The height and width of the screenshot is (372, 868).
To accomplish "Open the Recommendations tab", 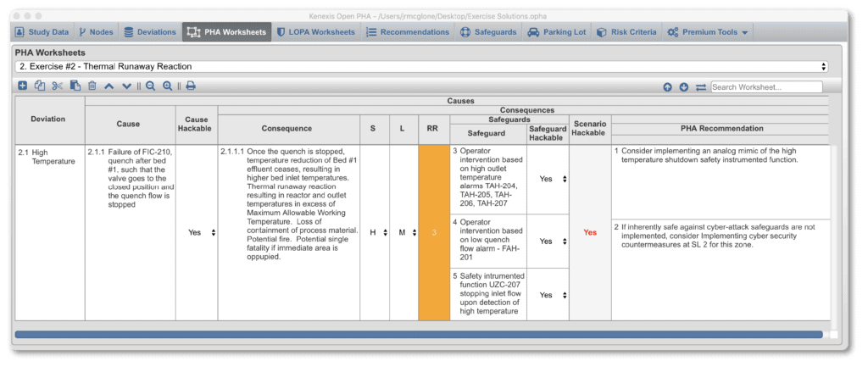I will 408,32.
